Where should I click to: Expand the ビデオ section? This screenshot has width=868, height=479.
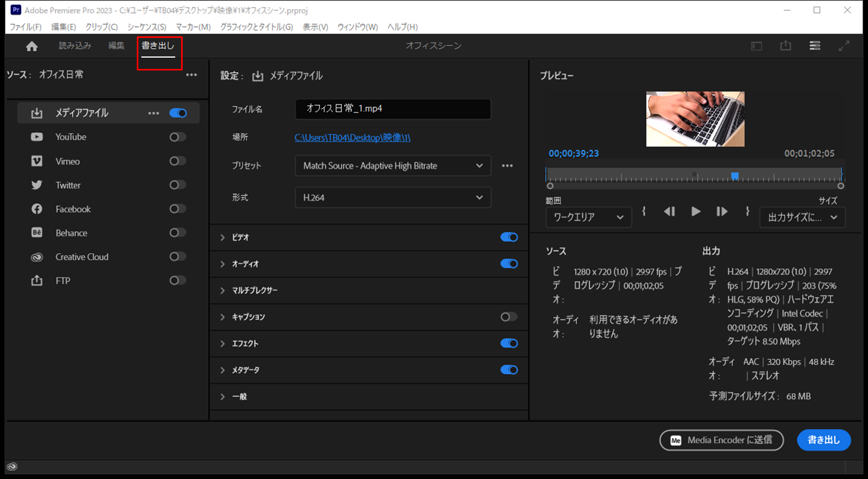[223, 238]
